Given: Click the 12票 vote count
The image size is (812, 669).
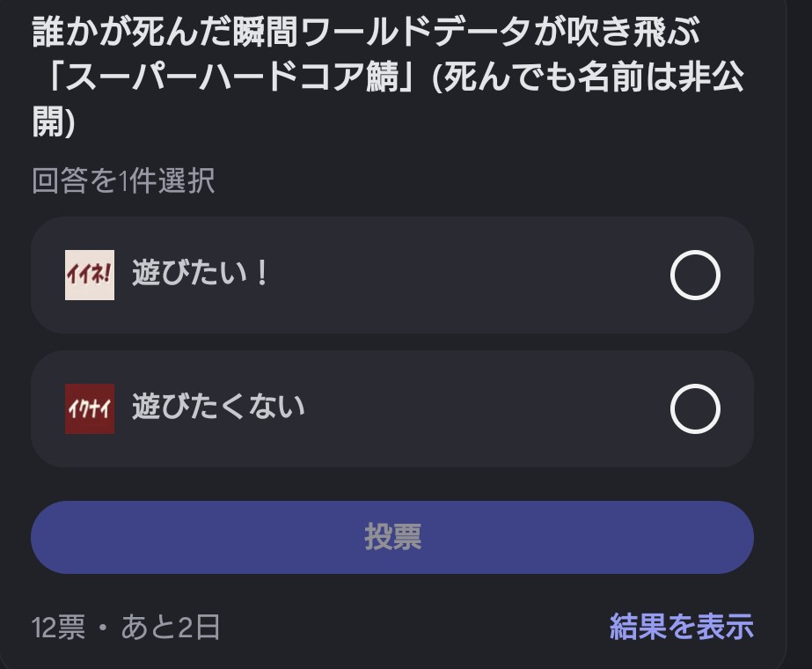Looking at the screenshot, I should (58, 628).
